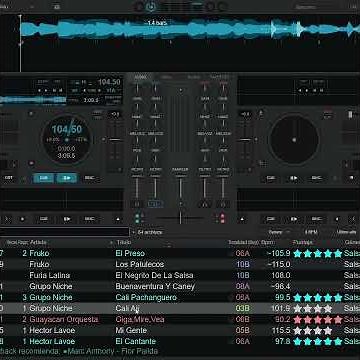Viewport: 360px width, 360px height.
Task: Click the 115.5 BPM value for 'Mi Gente'
Action: click(281, 330)
